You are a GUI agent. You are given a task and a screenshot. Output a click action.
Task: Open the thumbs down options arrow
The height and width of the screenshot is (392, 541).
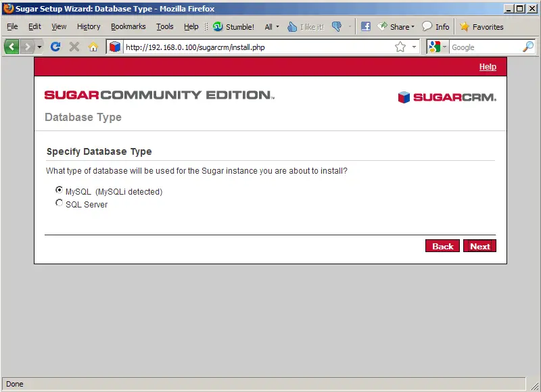tap(350, 26)
